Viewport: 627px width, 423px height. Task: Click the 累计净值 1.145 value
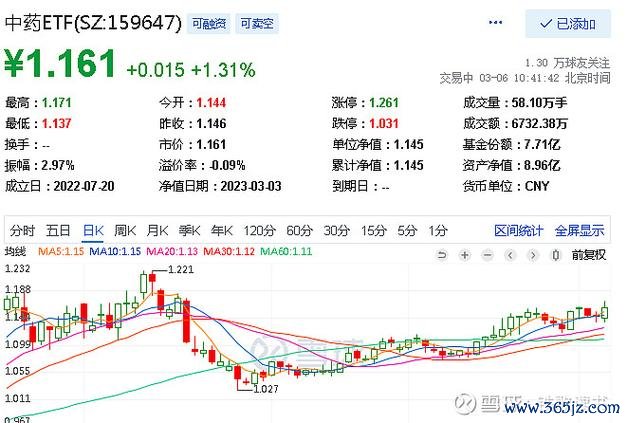point(409,166)
